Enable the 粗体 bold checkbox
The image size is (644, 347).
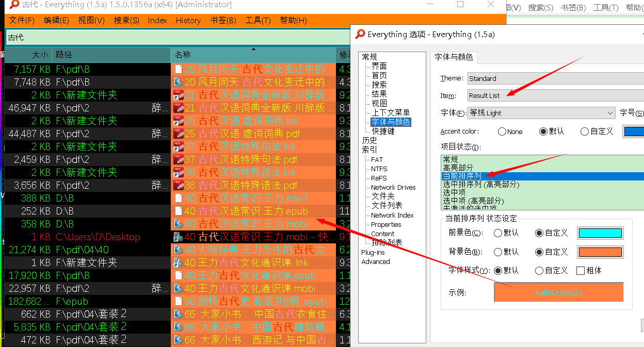(580, 270)
